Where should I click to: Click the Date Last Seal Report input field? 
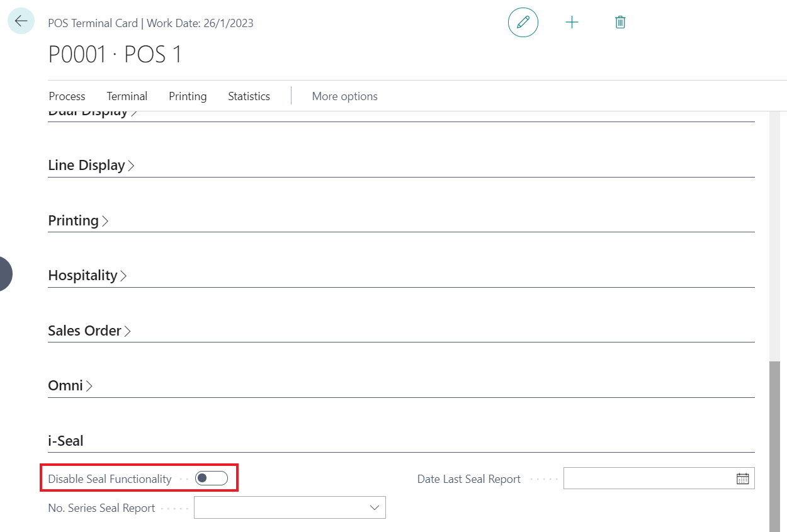648,478
